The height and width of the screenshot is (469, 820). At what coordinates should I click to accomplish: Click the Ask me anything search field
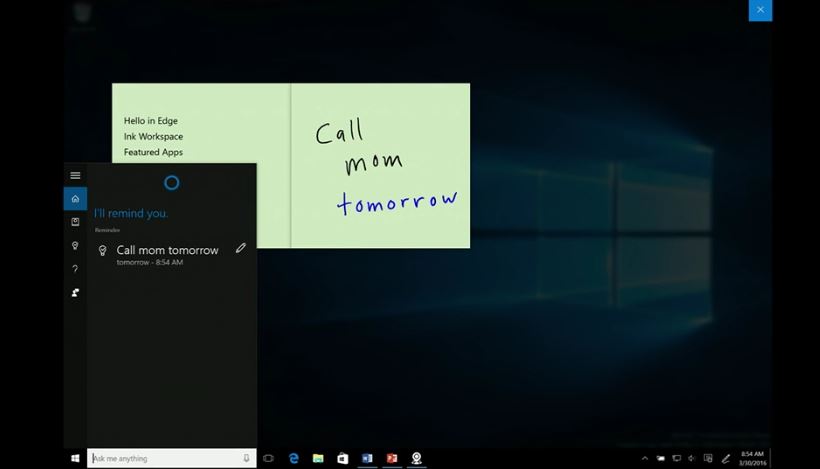160,458
